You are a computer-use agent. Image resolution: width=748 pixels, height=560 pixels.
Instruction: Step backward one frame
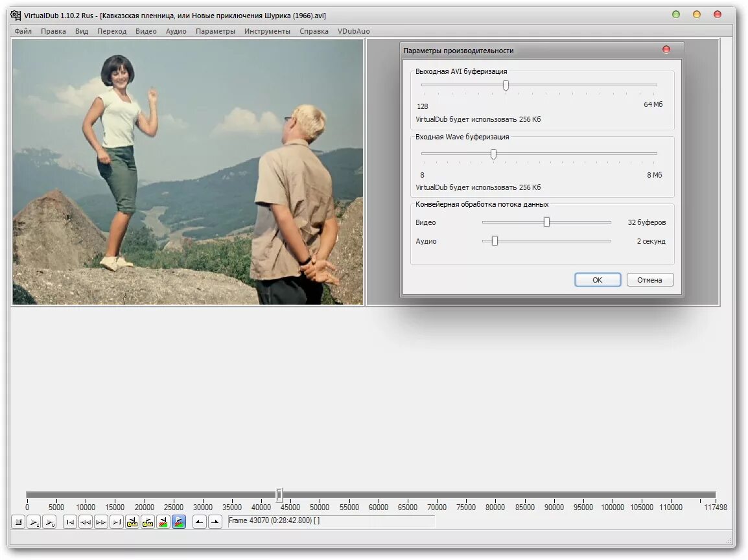(86, 522)
